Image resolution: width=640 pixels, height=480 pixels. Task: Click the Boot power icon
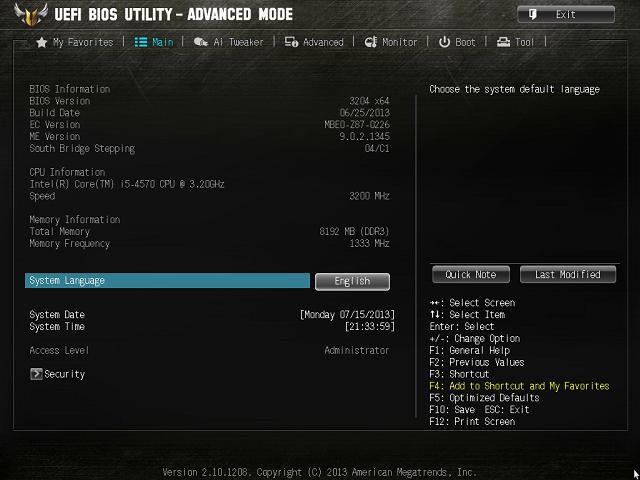[444, 42]
